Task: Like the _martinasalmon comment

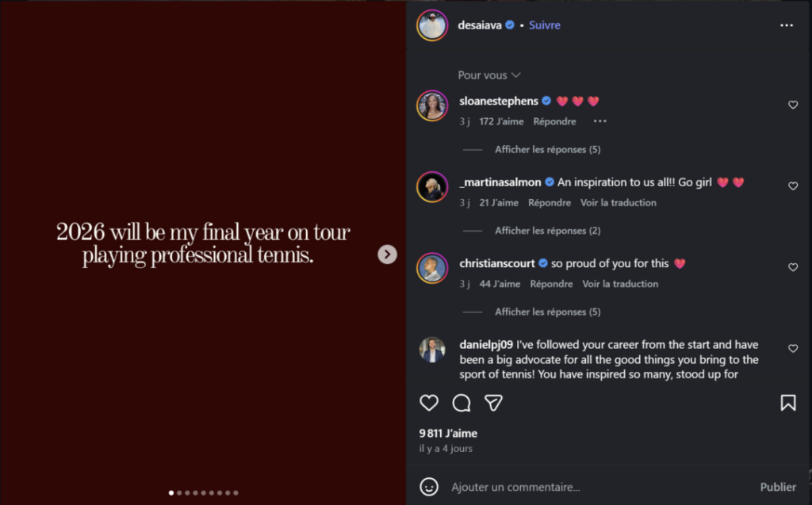Action: tap(793, 186)
